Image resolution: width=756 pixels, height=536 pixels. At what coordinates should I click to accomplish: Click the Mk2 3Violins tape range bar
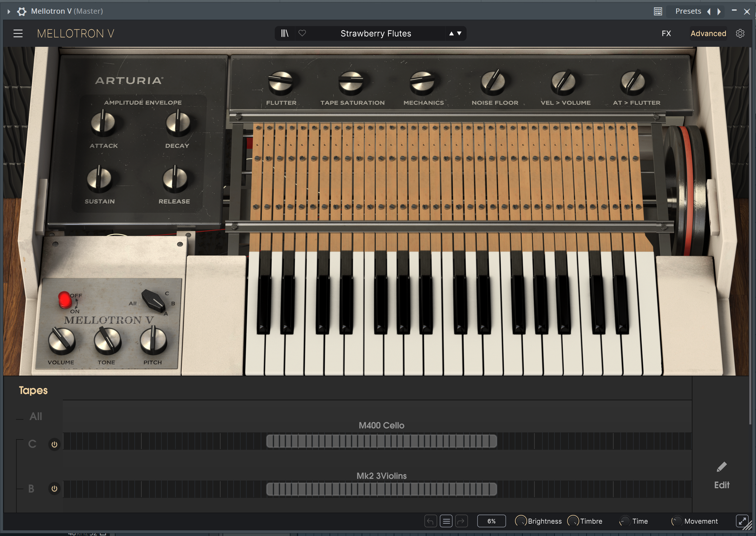(381, 489)
